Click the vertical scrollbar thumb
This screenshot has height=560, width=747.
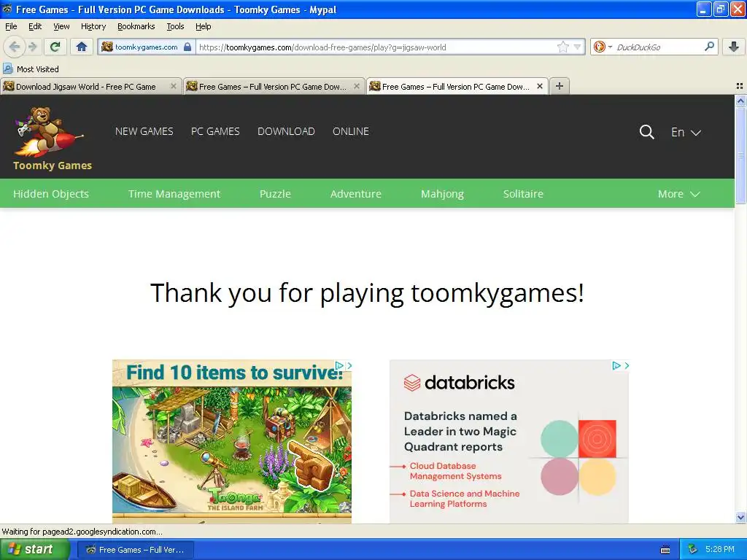click(740, 155)
